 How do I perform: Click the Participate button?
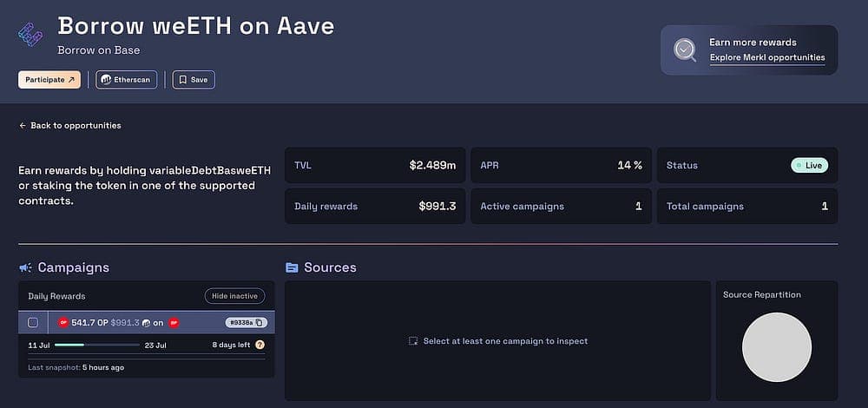[x=49, y=80]
